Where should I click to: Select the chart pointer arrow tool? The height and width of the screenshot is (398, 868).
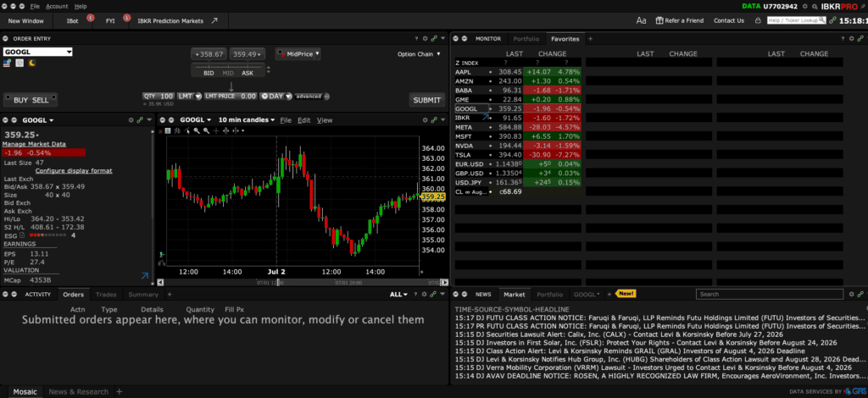187,131
